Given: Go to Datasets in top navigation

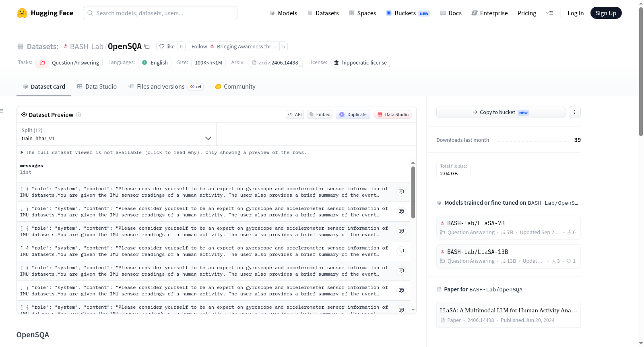Looking at the screenshot, I should [x=323, y=13].
